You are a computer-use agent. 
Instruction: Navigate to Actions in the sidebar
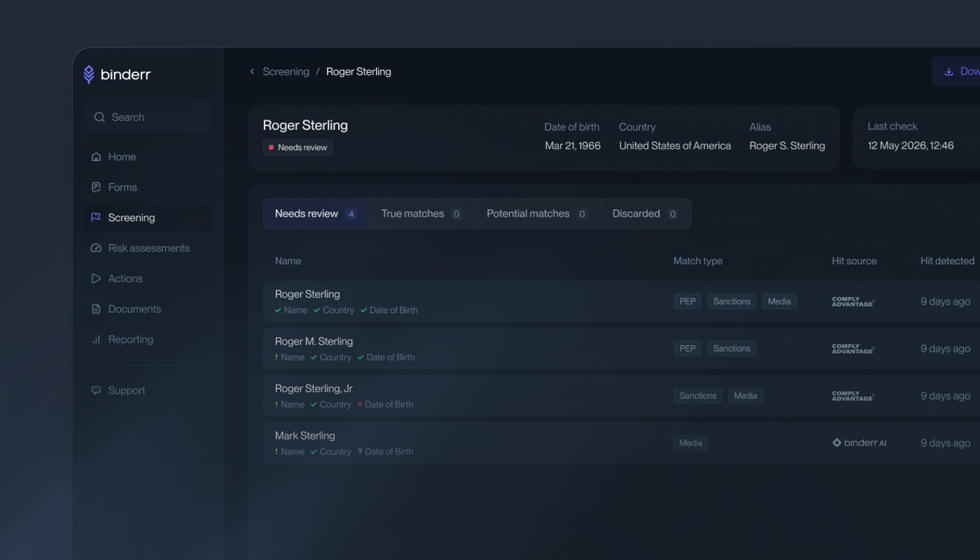point(148,279)
